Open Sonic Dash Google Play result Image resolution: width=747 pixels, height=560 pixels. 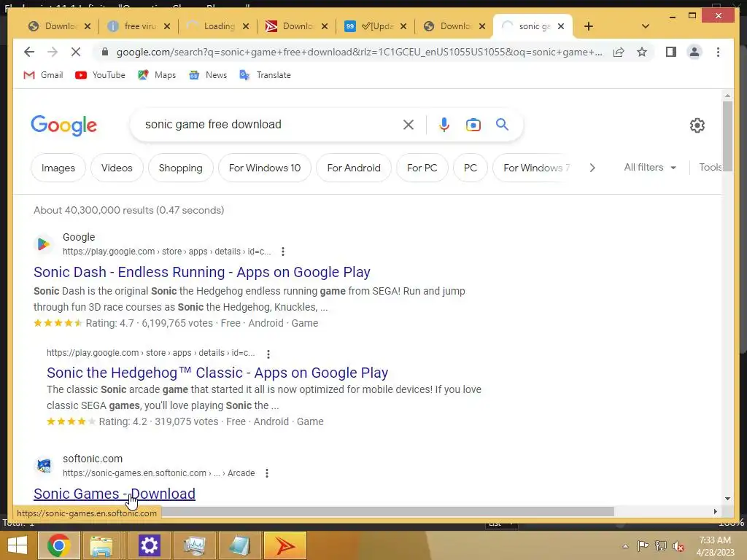pos(202,272)
